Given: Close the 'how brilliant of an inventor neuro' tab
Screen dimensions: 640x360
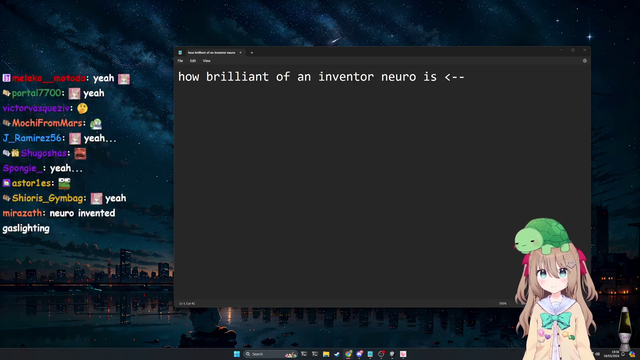Looking at the screenshot, I should coord(240,53).
